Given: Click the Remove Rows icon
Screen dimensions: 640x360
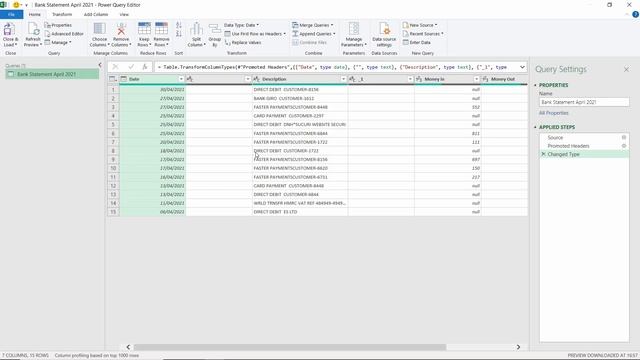Looking at the screenshot, I should tap(161, 29).
